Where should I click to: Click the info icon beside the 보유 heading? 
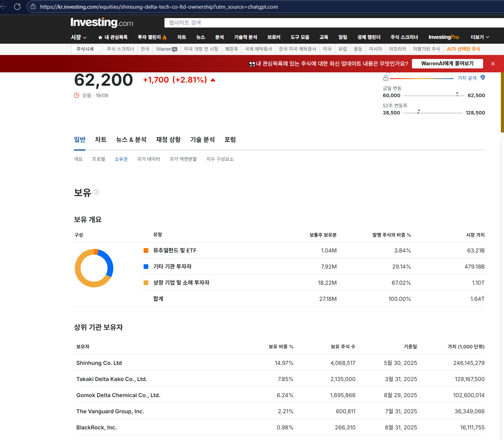click(x=96, y=191)
